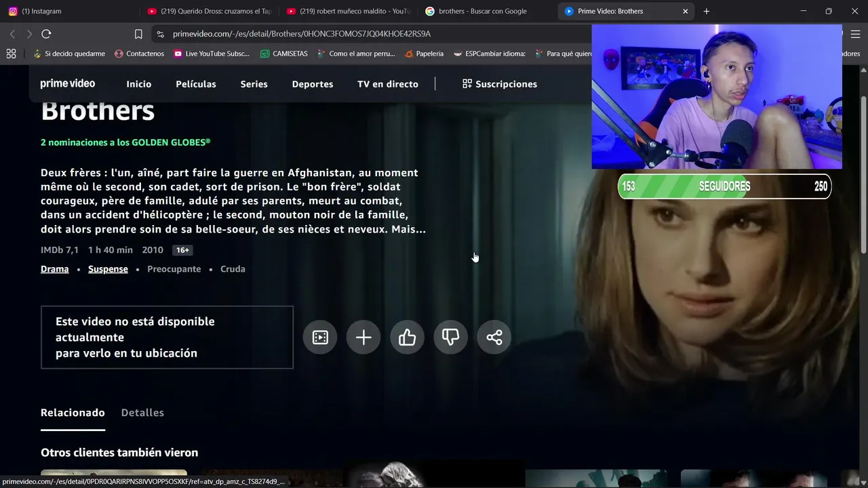Viewport: 868px width, 488px height.
Task: Open Deportes in Prime Video menu
Action: pos(313,84)
